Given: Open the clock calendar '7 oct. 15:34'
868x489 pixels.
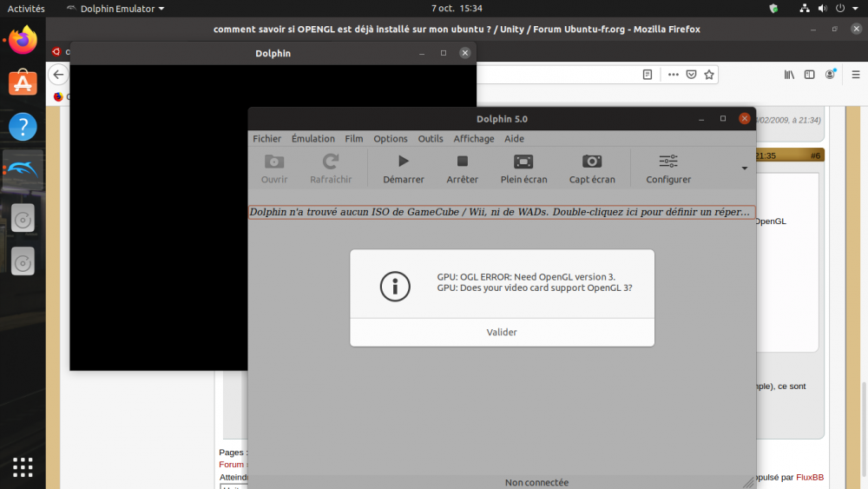Looking at the screenshot, I should click(x=457, y=9).
